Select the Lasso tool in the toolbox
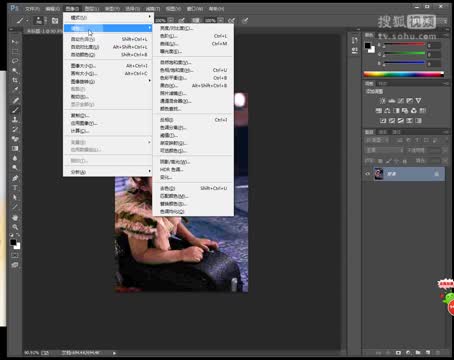454x360 pixels. tap(15, 61)
